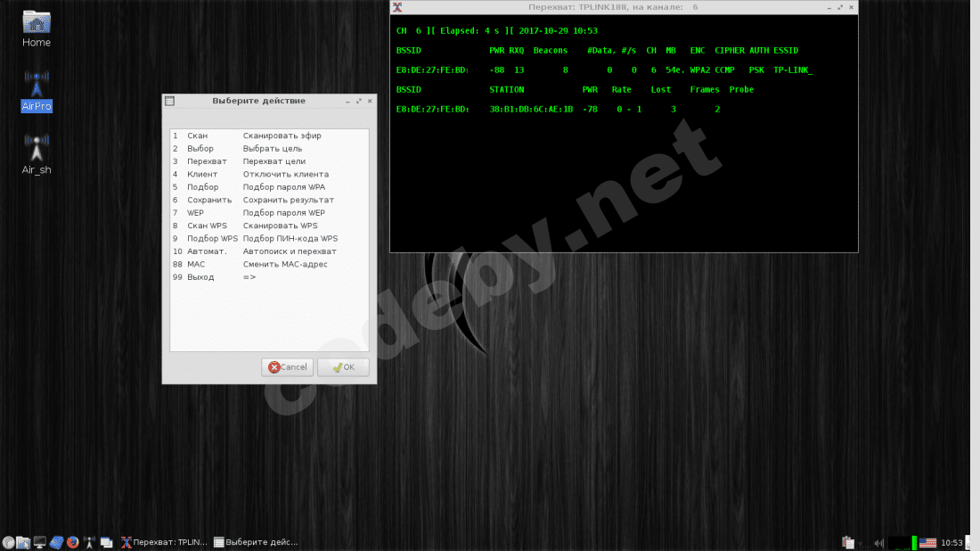Click the Выберите действие dialog title
Image resolution: width=980 pixels, height=551 pixels.
coord(258,101)
